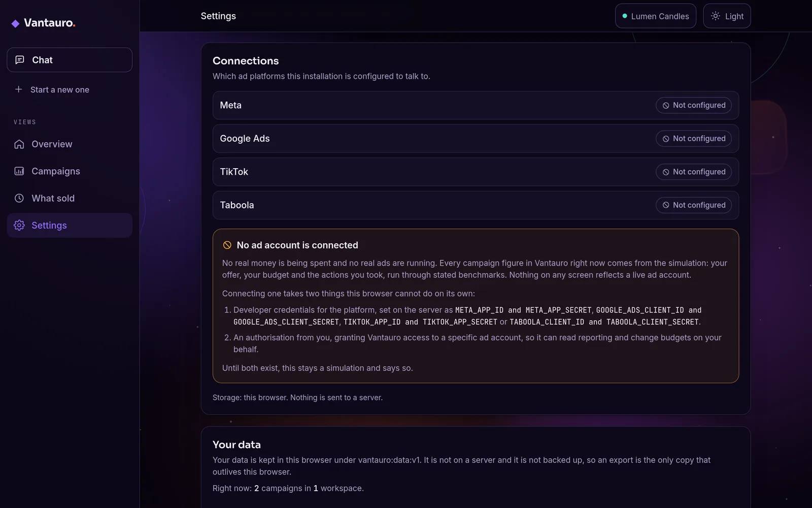Viewport: 812px width, 508px height.
Task: Click the Storage: this browser note
Action: tap(297, 398)
